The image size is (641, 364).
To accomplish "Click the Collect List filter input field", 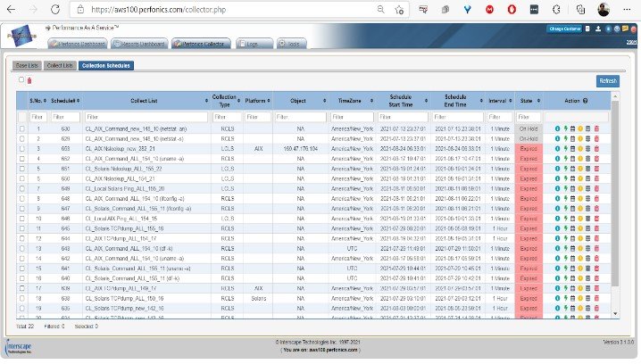I will (x=145, y=116).
